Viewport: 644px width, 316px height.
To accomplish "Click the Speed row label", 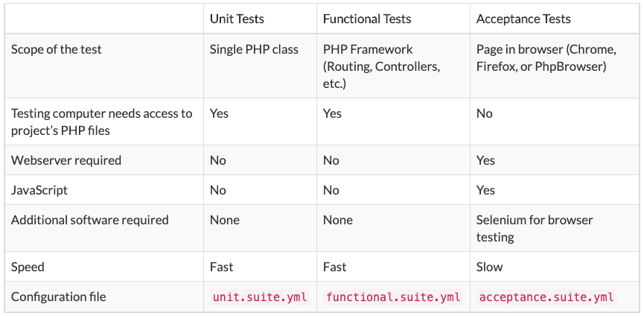I will [x=27, y=267].
